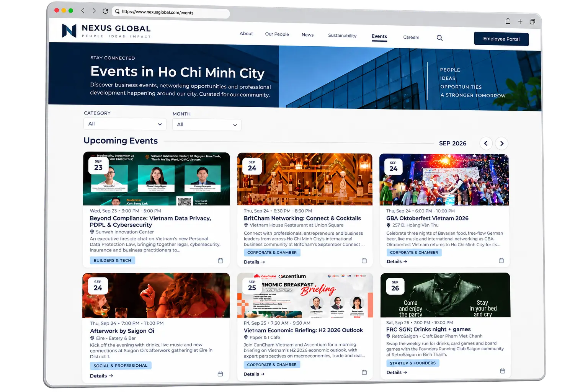The image size is (588, 392).
Task: Click the Startup & Founders tag
Action: pos(413,363)
